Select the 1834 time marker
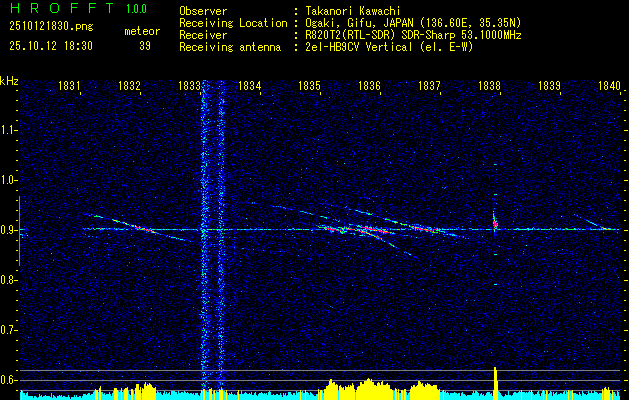 coord(250,85)
